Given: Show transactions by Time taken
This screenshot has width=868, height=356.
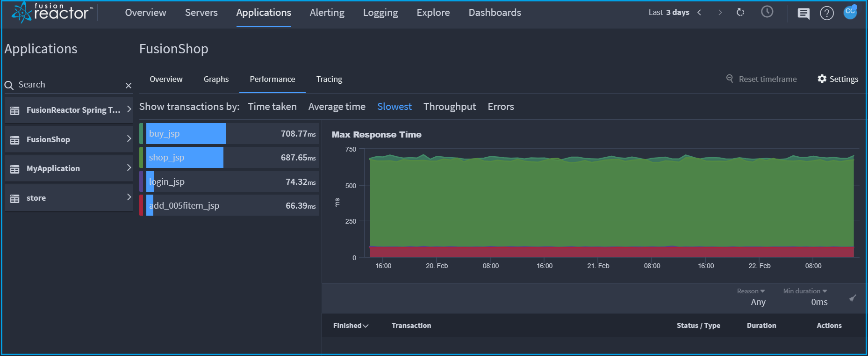Looking at the screenshot, I should coord(272,107).
